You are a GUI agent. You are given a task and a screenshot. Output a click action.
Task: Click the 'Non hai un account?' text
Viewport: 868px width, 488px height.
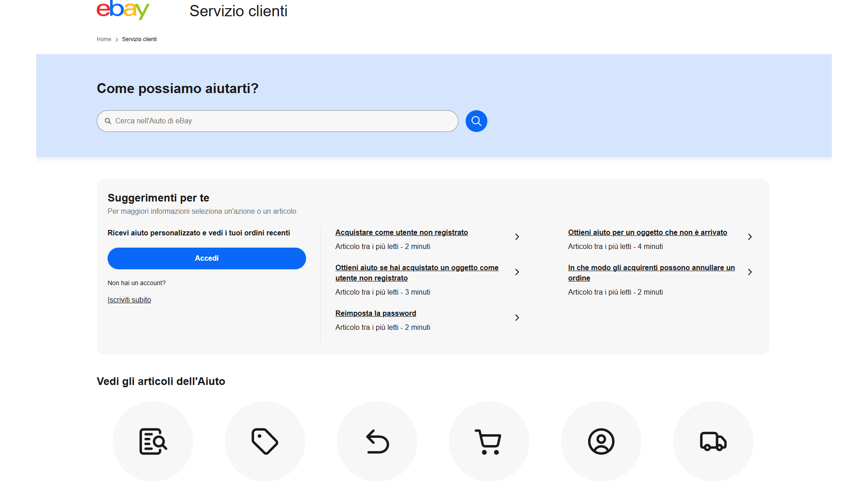tap(137, 283)
